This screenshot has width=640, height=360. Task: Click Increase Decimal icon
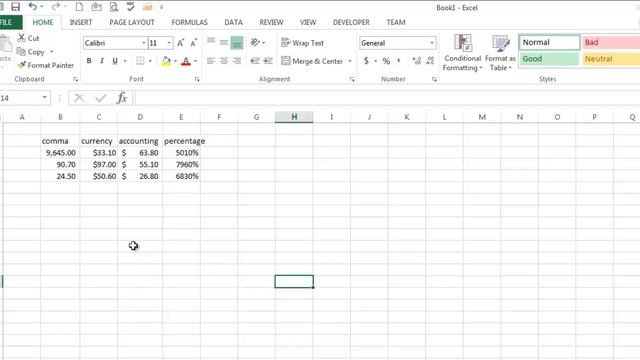pyautogui.click(x=417, y=61)
